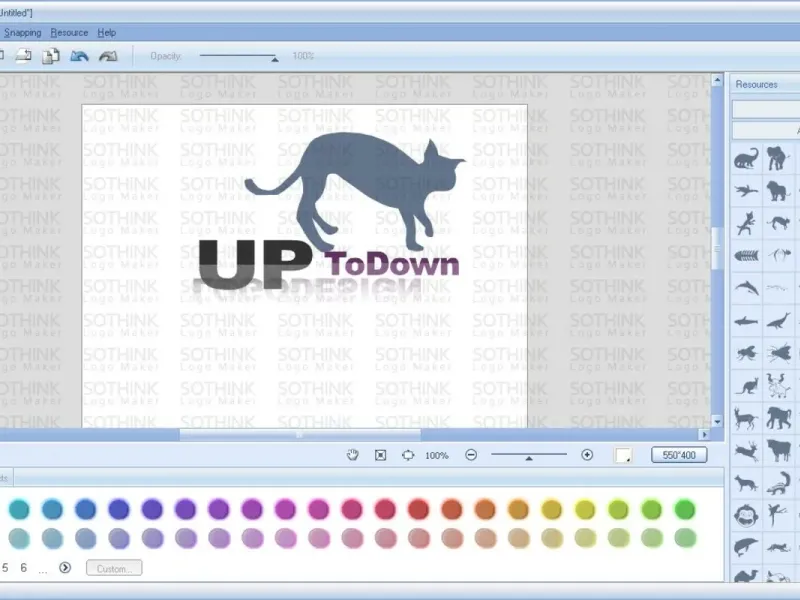Screen dimensions: 800x600
Task: Pick the skunk silhouette resource
Action: [780, 483]
